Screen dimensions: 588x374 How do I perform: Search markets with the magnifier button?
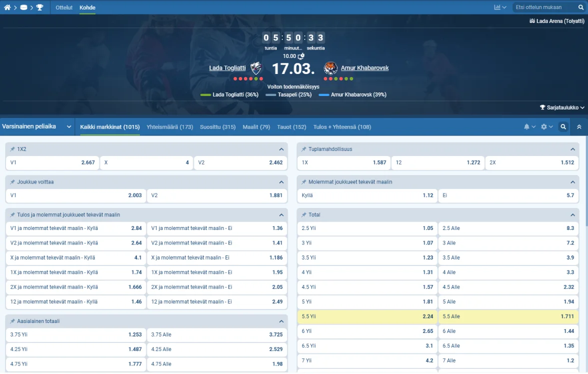[563, 127]
